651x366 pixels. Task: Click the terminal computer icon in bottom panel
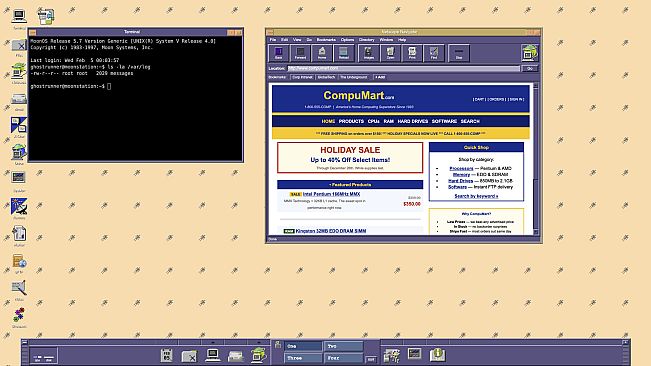click(x=213, y=355)
